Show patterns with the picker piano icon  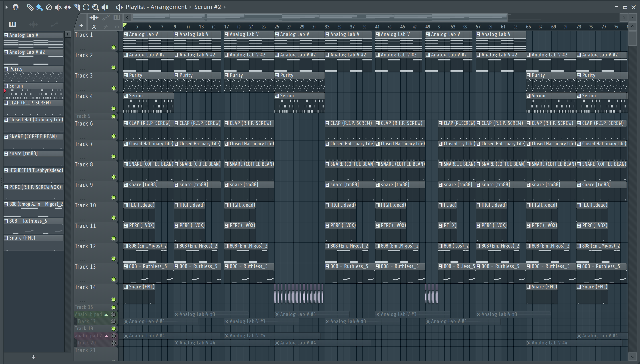12,24
